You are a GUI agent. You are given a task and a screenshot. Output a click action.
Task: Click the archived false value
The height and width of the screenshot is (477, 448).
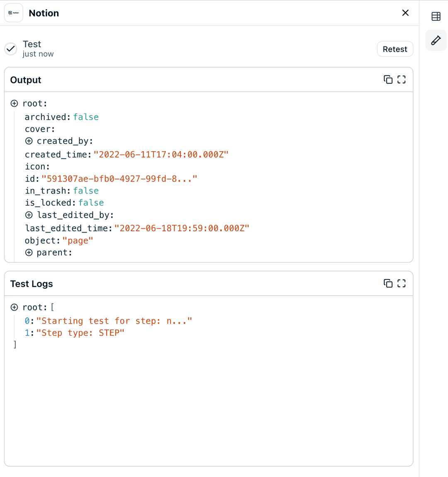86,117
